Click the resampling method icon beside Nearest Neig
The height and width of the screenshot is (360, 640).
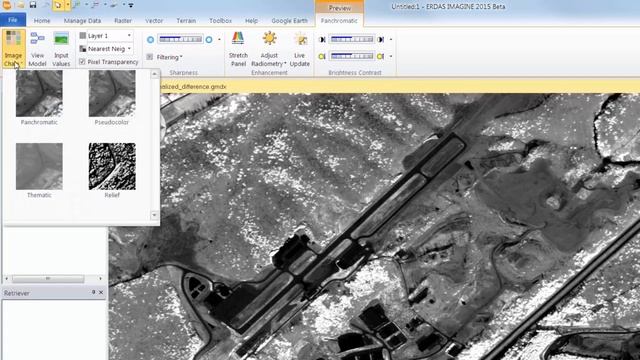83,49
